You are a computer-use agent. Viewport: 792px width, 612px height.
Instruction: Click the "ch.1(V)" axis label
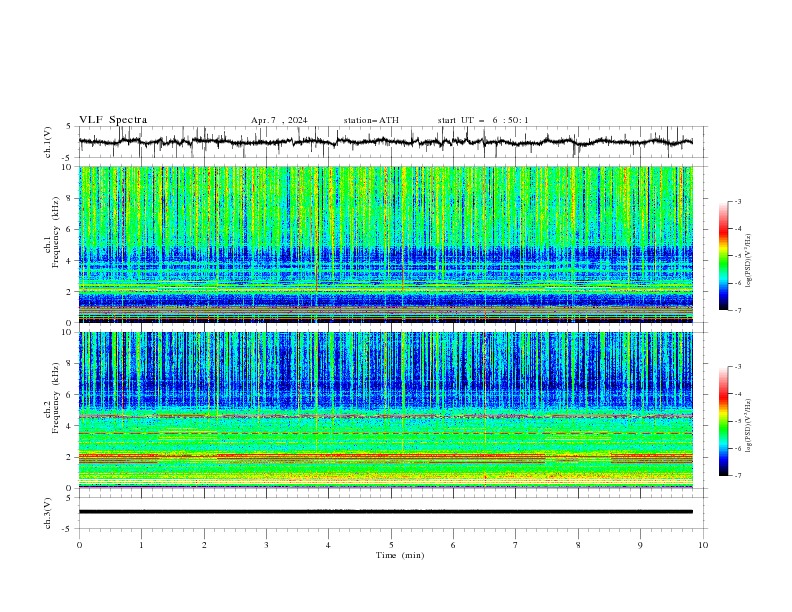tap(48, 142)
